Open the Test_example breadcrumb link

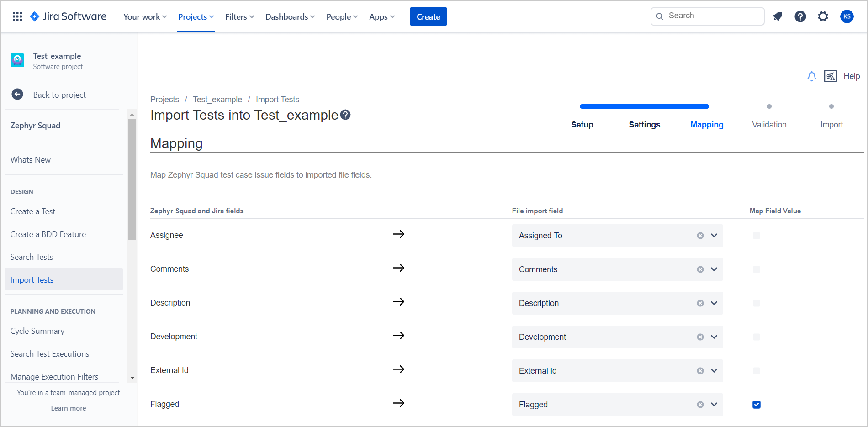click(x=217, y=100)
